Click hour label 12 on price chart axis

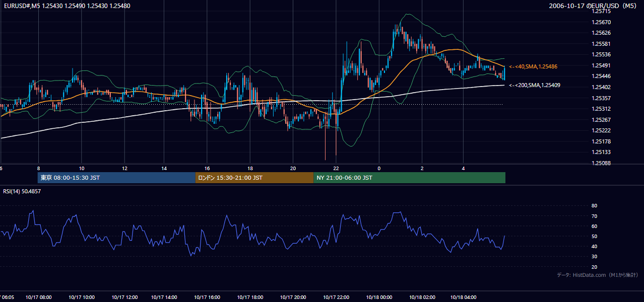click(124, 168)
